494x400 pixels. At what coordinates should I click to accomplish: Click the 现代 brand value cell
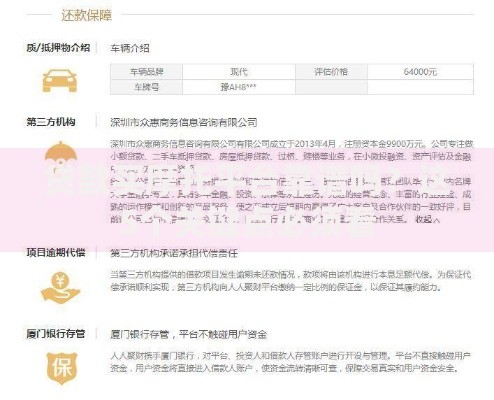tap(239, 72)
